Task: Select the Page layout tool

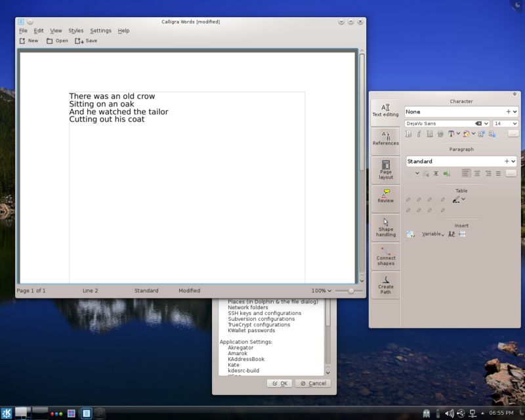Action: (385, 169)
